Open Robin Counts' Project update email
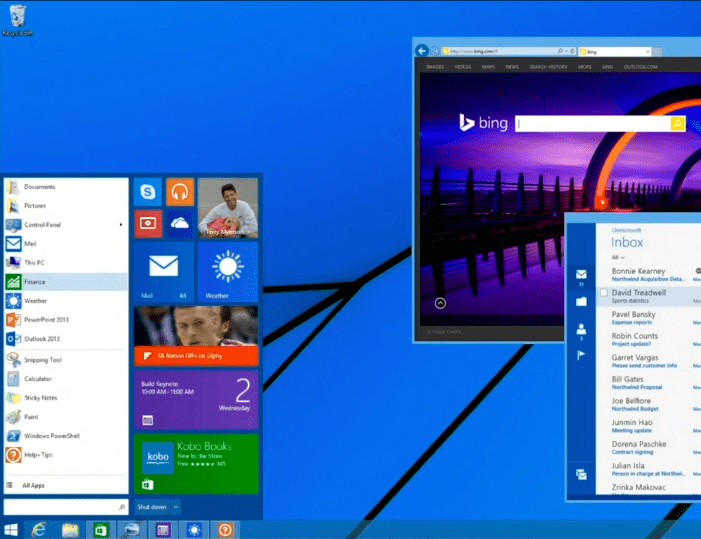This screenshot has height=539, width=701. [x=650, y=339]
